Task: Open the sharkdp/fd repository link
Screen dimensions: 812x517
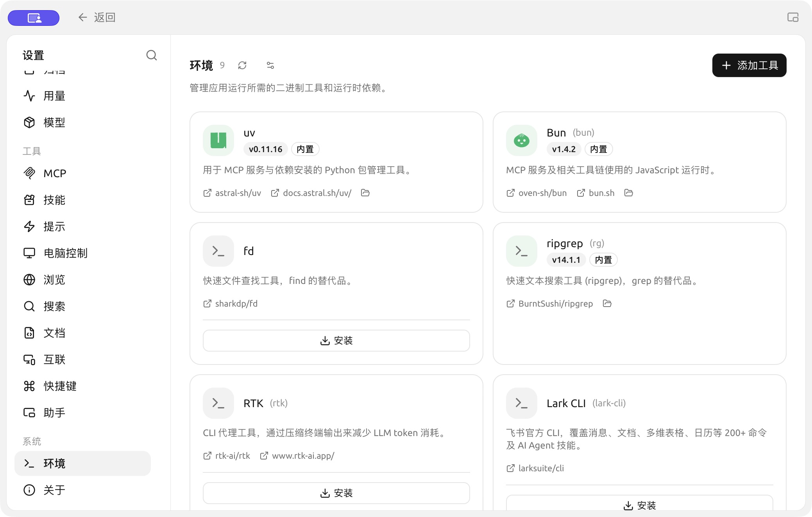Action: pyautogui.click(x=230, y=303)
